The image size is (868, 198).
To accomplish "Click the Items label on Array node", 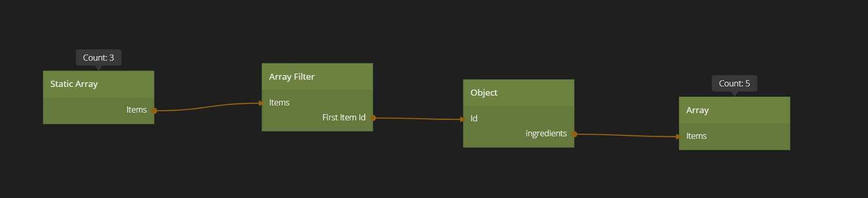I will pyautogui.click(x=696, y=136).
